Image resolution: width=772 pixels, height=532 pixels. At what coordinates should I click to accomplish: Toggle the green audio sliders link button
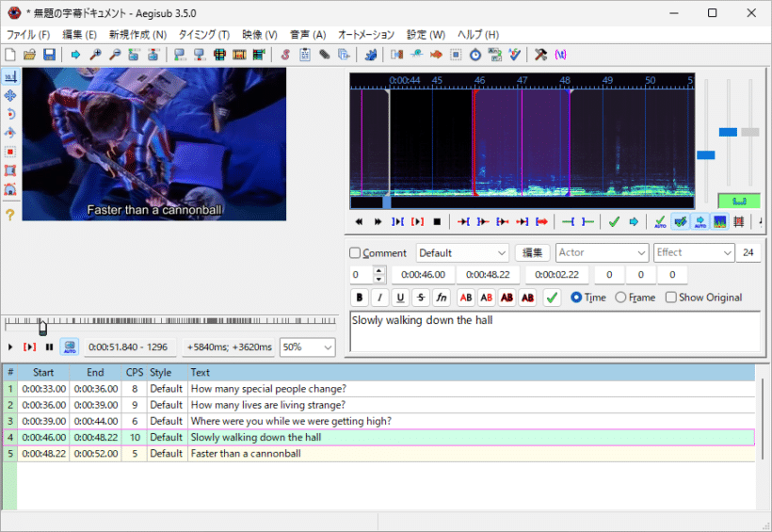tap(739, 201)
